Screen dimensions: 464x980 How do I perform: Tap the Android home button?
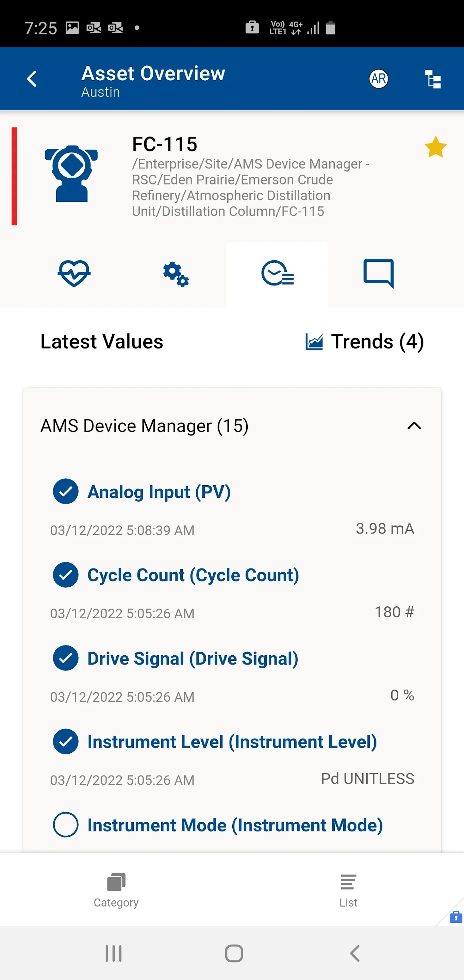234,953
